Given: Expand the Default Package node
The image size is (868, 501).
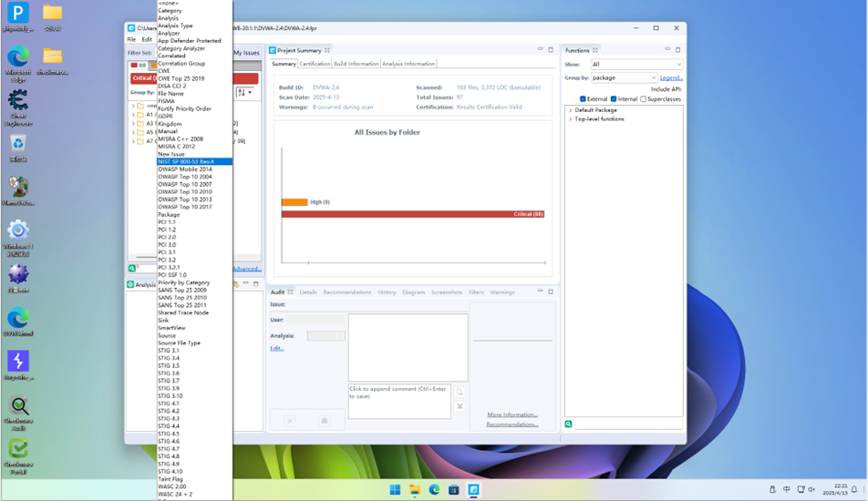Looking at the screenshot, I should (570, 110).
